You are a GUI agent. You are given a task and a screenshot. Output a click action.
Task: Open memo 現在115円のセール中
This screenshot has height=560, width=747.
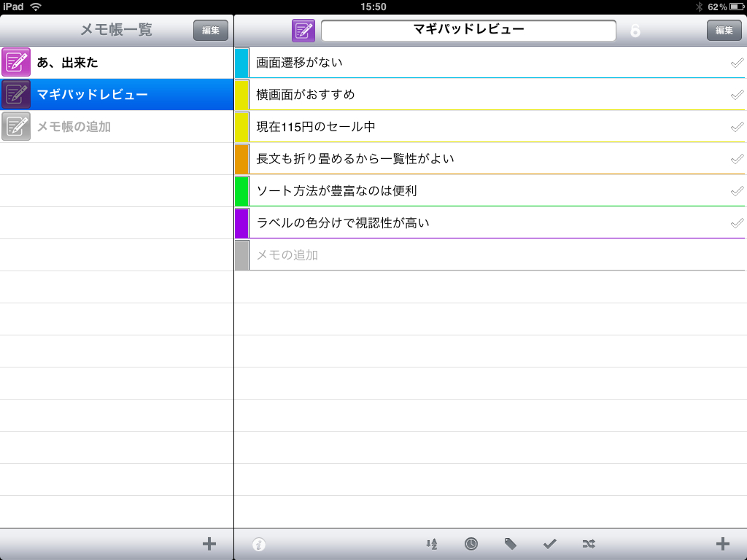tap(489, 127)
